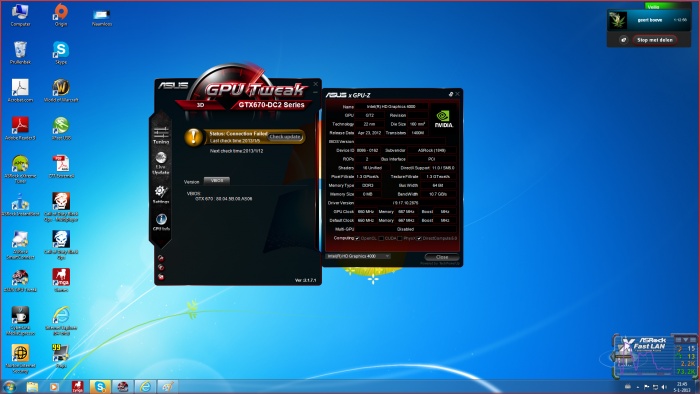Click the yellow warning status icon
700x394 pixels.
pyautogui.click(x=193, y=137)
